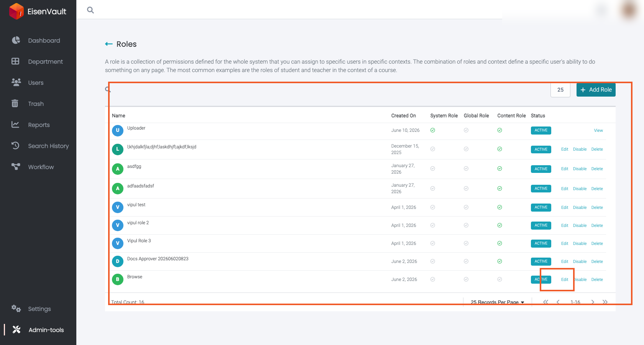Click Vipul Role 3 Global Role check icon
The width and height of the screenshot is (644, 345).
click(466, 243)
